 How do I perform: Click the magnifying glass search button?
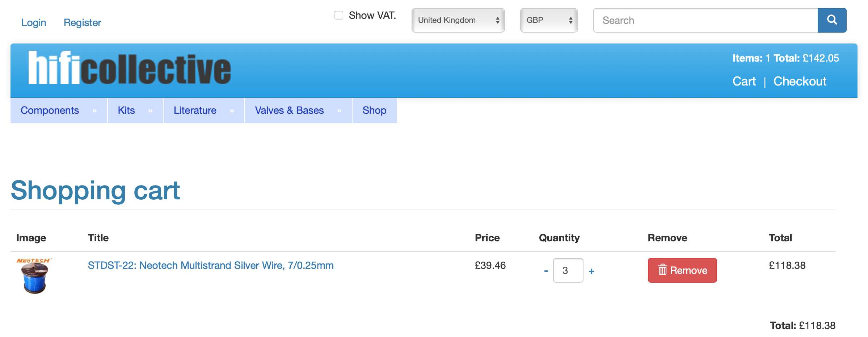coord(831,20)
